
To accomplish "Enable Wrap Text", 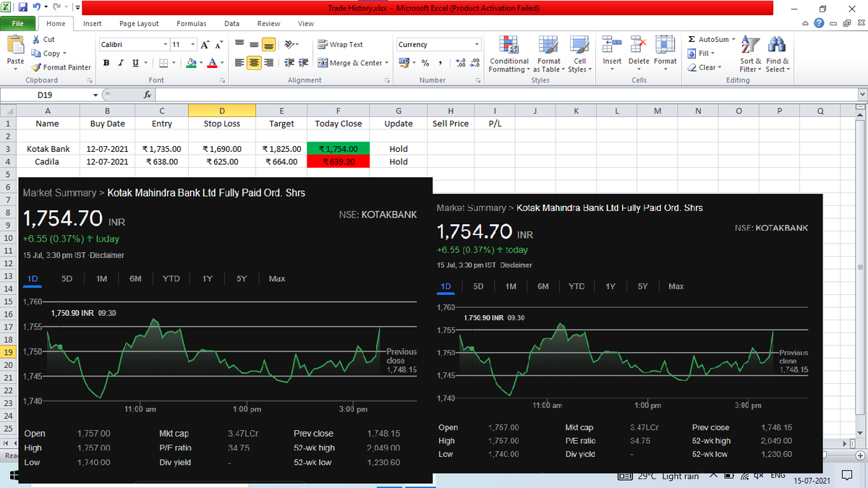I will (x=341, y=45).
